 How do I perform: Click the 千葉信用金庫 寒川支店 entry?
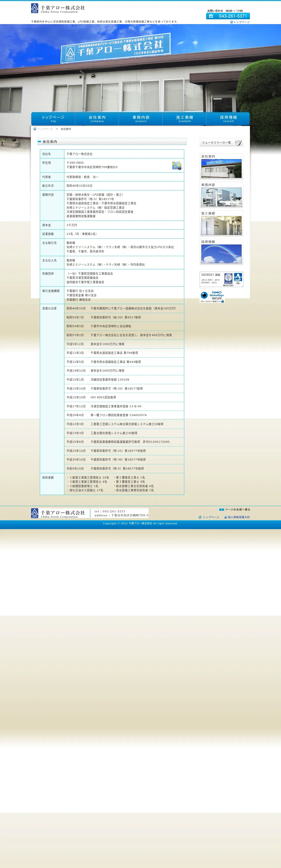(x=81, y=295)
